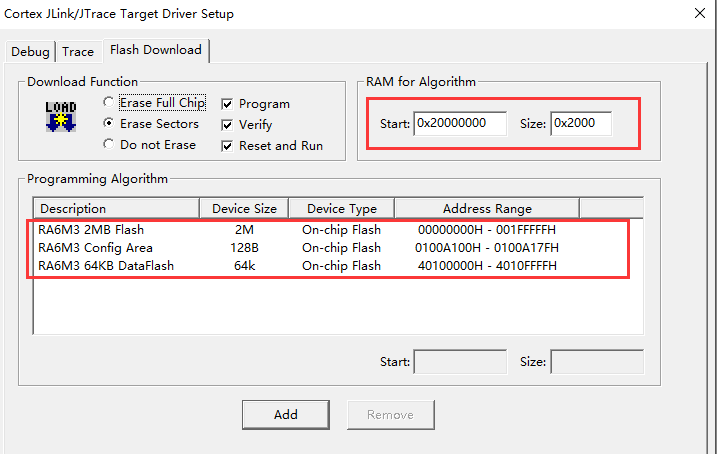Viewport: 717px width, 454px height.
Task: Click the RAM Size 0x2000 field
Action: click(x=580, y=123)
